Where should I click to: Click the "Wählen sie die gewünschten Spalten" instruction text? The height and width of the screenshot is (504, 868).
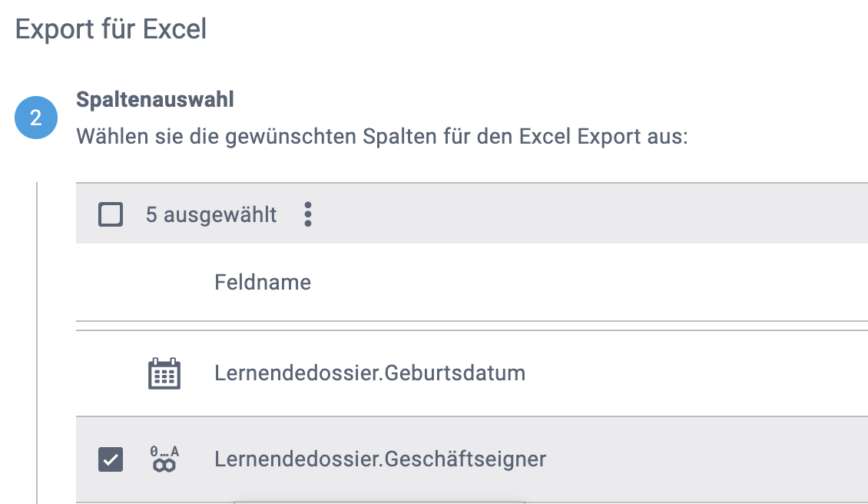click(x=307, y=138)
